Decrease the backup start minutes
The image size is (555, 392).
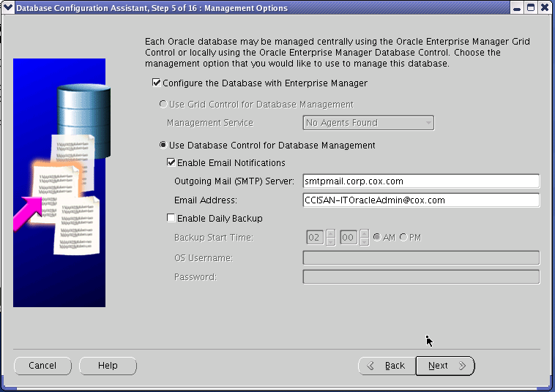tap(364, 241)
